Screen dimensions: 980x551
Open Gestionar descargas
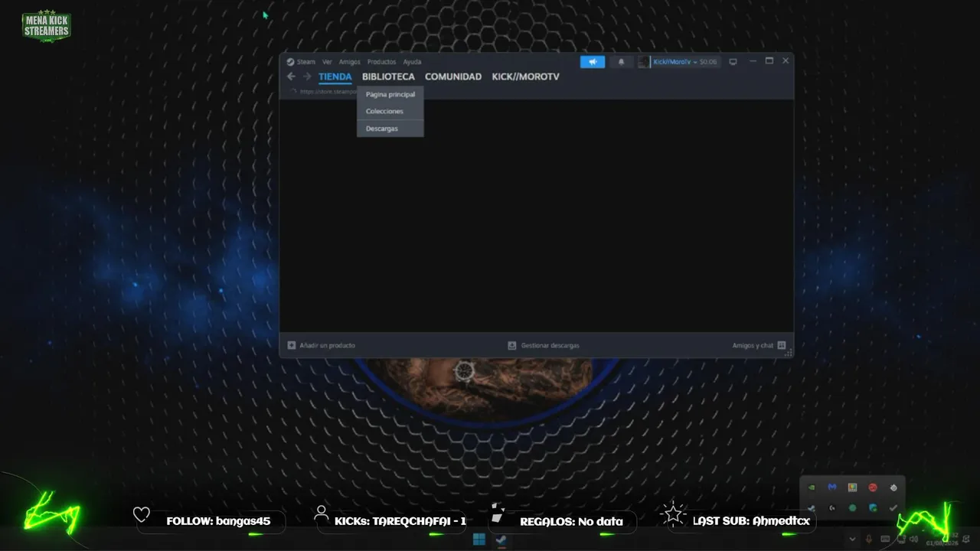(550, 346)
